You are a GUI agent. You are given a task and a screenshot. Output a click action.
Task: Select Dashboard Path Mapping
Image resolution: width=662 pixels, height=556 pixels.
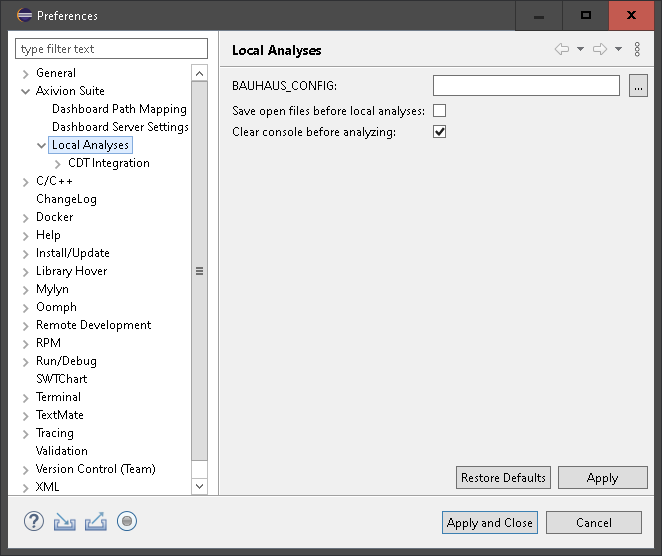119,109
